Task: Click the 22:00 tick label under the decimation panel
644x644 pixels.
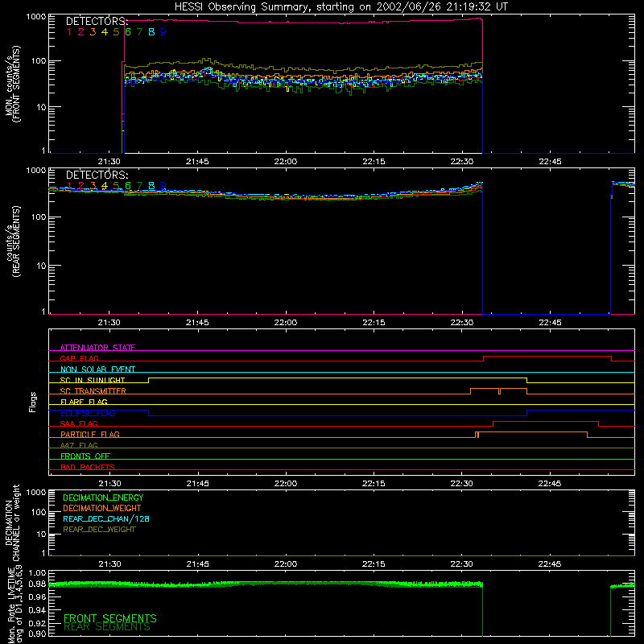Action: coord(286,564)
